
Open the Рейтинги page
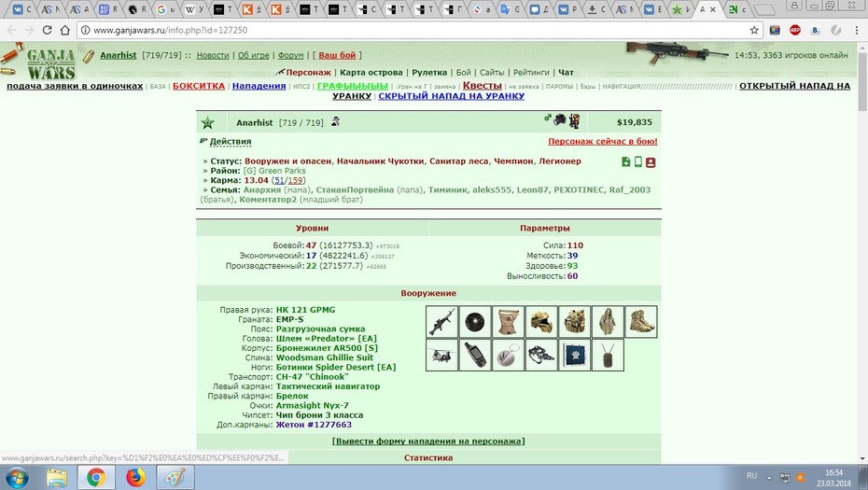(531, 73)
